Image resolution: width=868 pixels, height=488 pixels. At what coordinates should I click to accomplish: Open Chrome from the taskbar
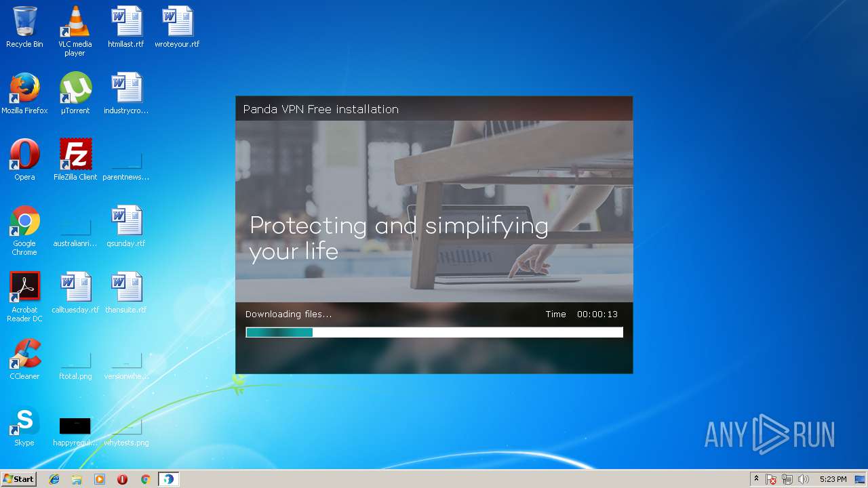pos(145,479)
